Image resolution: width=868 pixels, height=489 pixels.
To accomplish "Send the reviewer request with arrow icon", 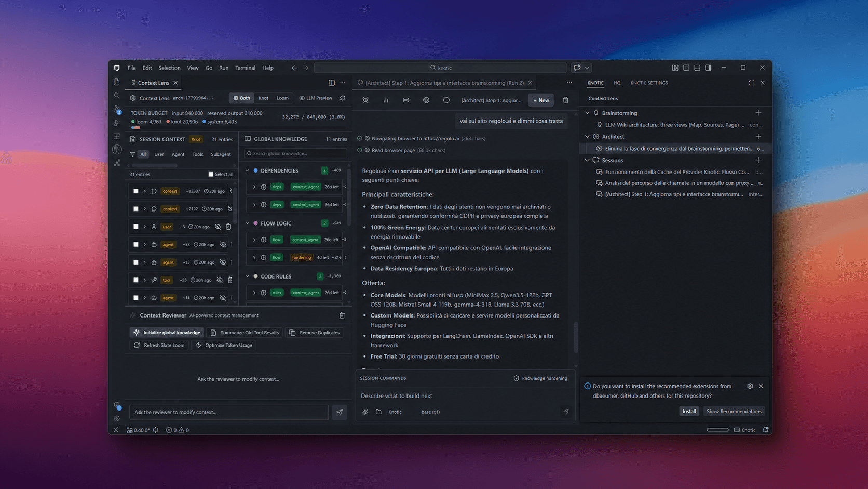I will coord(340,412).
